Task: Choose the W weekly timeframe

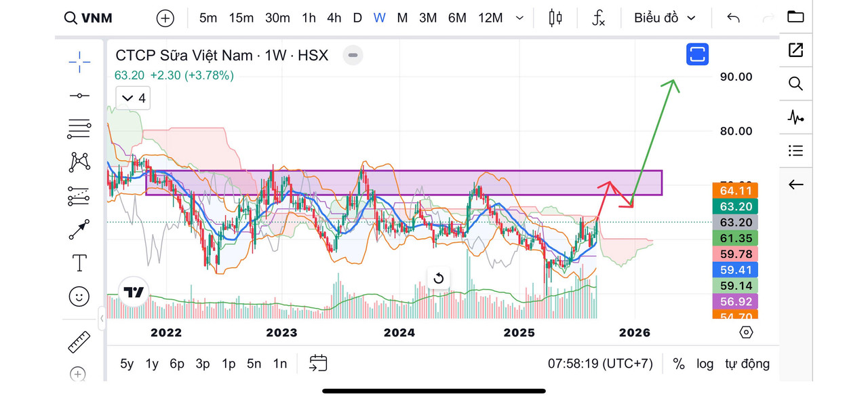Action: [379, 18]
